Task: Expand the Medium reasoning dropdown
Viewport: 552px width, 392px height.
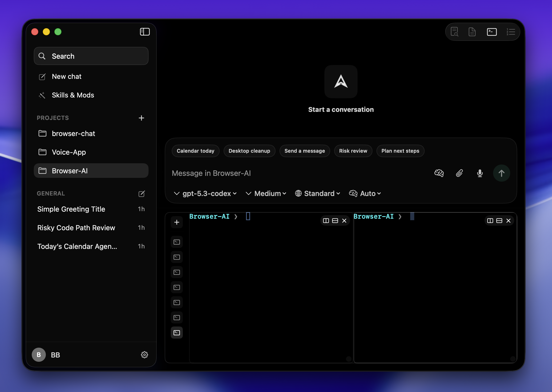Action: (267, 193)
